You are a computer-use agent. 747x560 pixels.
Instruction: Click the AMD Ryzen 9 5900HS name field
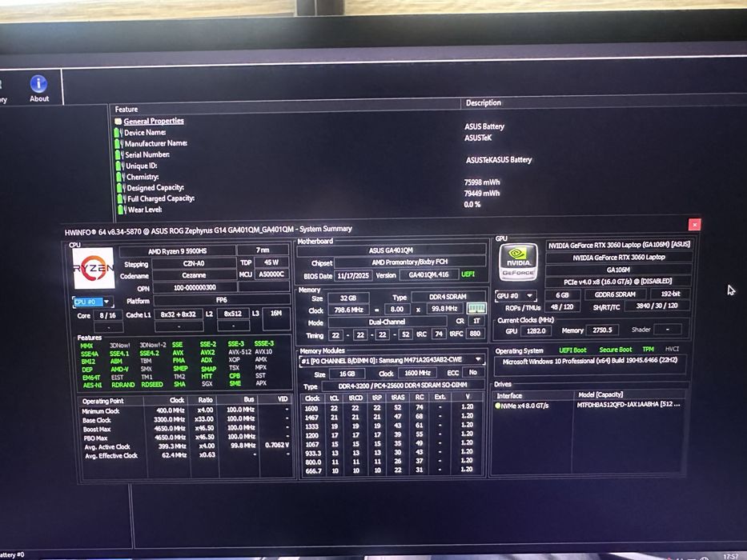point(177,251)
